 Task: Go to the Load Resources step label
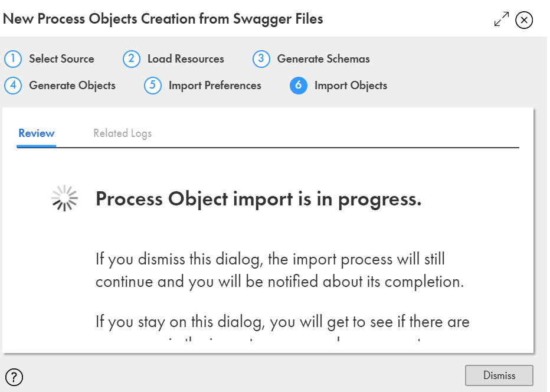pos(185,58)
